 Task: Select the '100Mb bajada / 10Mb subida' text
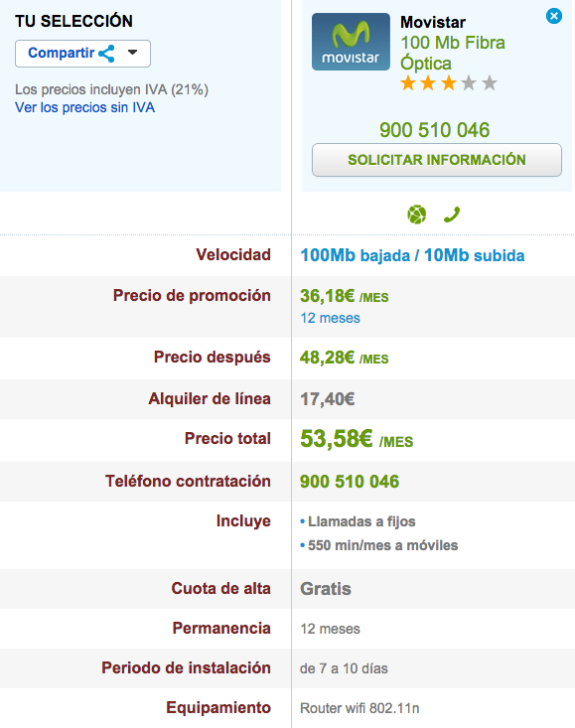click(412, 255)
